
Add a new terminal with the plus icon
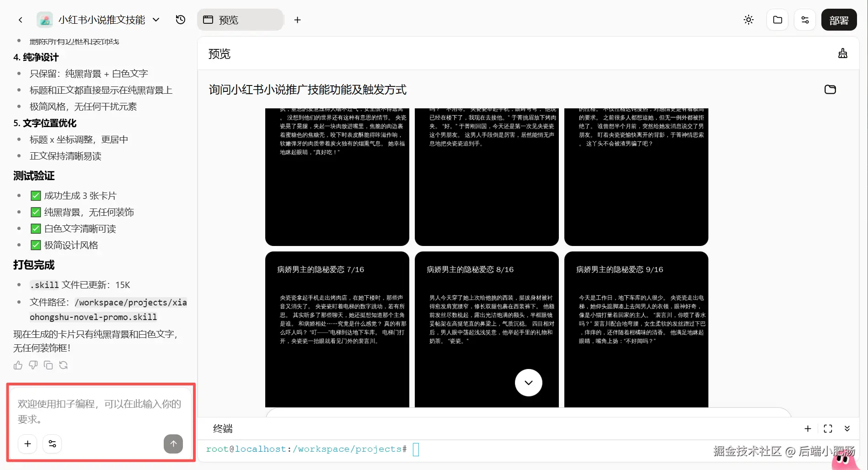pos(808,428)
